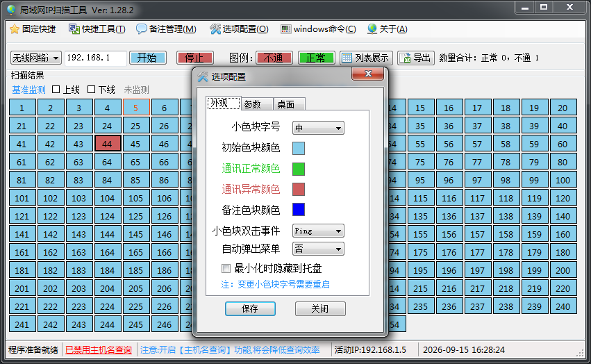Select IP block 222
Viewport: 591px width, 364px height.
click(51, 306)
